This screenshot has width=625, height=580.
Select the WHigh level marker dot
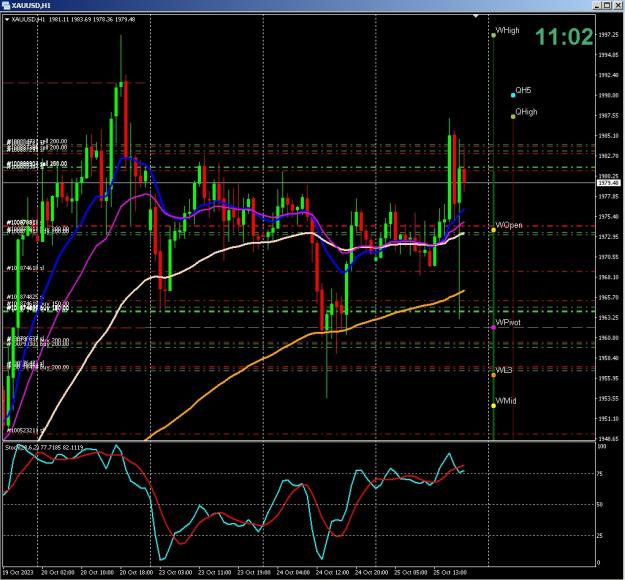493,35
